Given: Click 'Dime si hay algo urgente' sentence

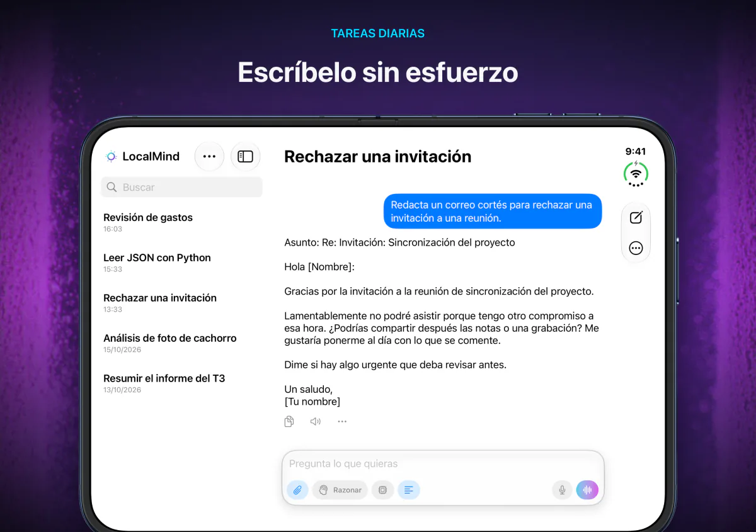Looking at the screenshot, I should [395, 365].
